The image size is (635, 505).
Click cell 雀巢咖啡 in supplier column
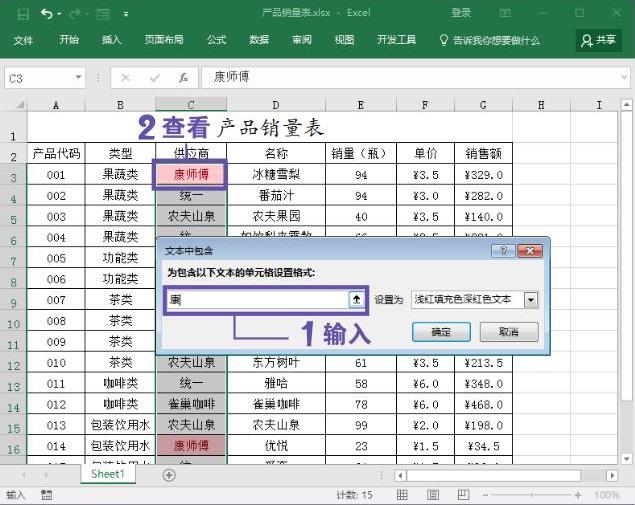point(191,404)
